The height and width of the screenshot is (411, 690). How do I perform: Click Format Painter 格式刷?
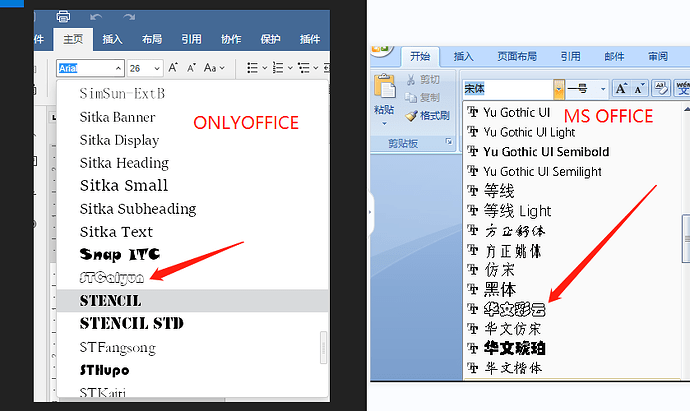(x=427, y=116)
